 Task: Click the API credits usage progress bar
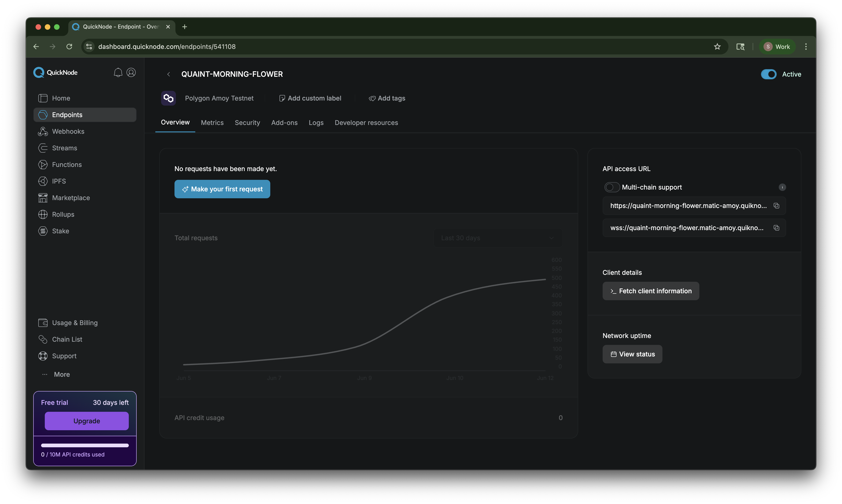point(85,445)
